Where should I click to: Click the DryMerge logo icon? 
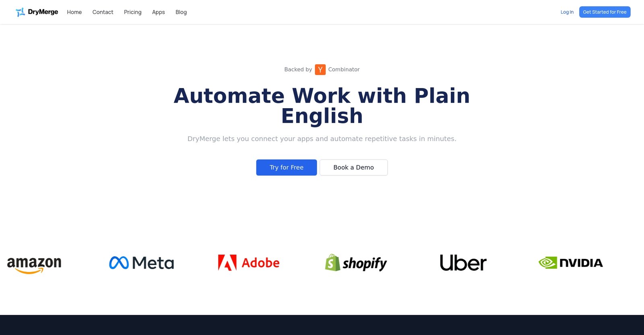click(20, 12)
